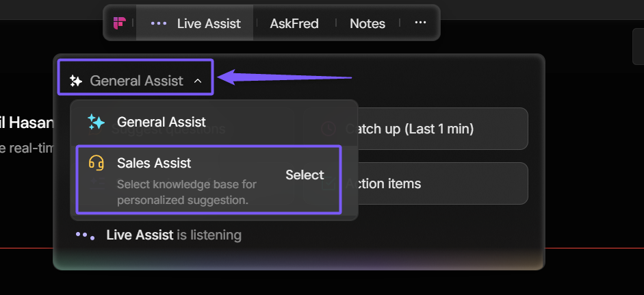Choose Sales Assist from the mode list
The height and width of the screenshot is (295, 644).
pos(154,163)
